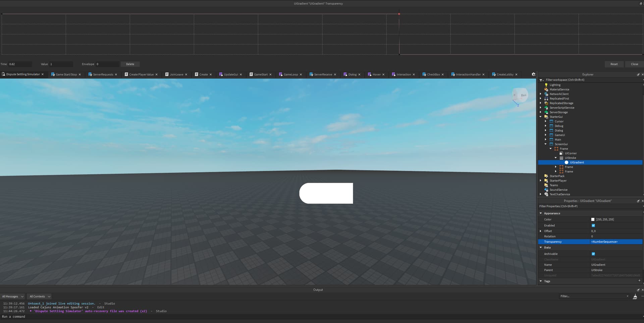Collapse the ScreenGui tree item
The image size is (644, 323).
(546, 144)
